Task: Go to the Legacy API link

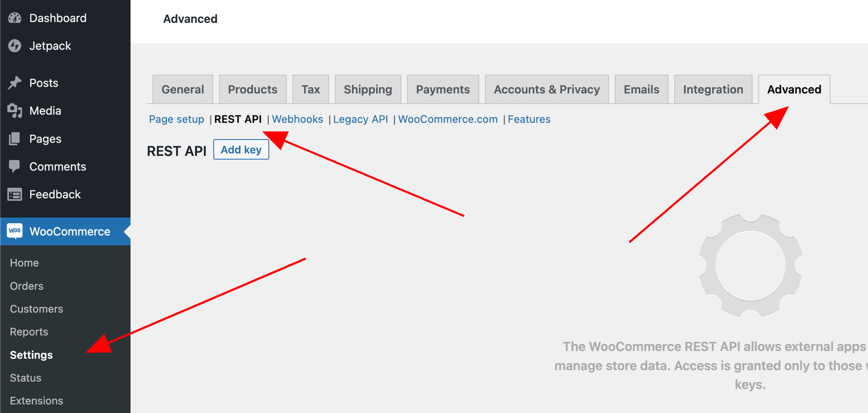Action: pyautogui.click(x=360, y=119)
